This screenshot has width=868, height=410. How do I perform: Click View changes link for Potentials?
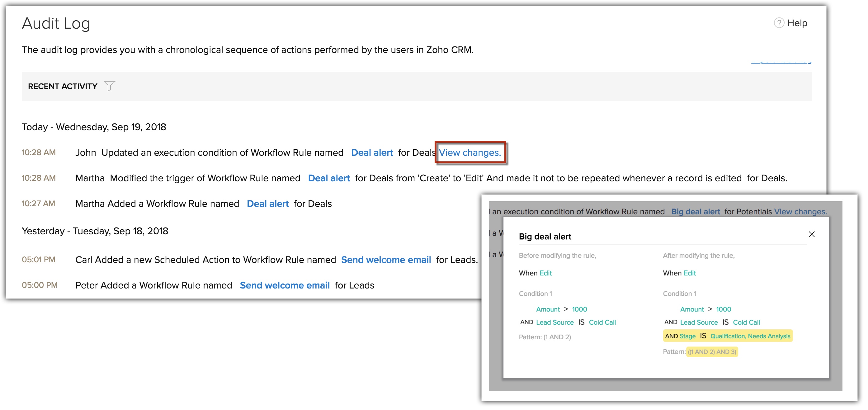pos(800,212)
